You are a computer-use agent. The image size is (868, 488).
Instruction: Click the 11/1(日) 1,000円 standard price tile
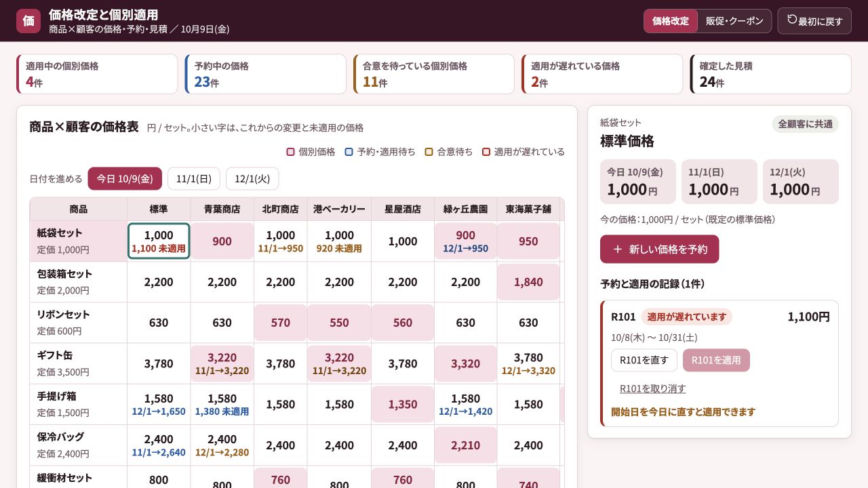[719, 182]
